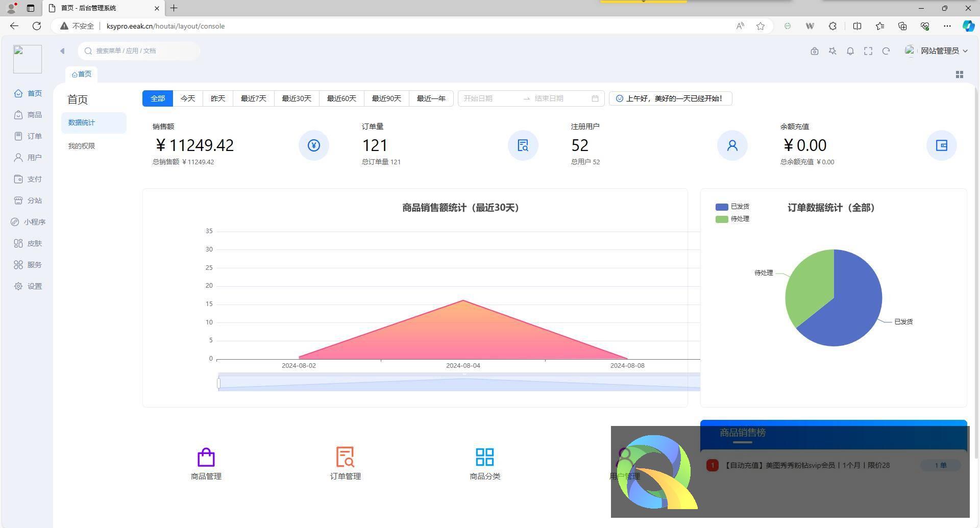Viewport: 980px width, 528px height.
Task: Open the 商品分类 shortcut icon
Action: (x=485, y=457)
